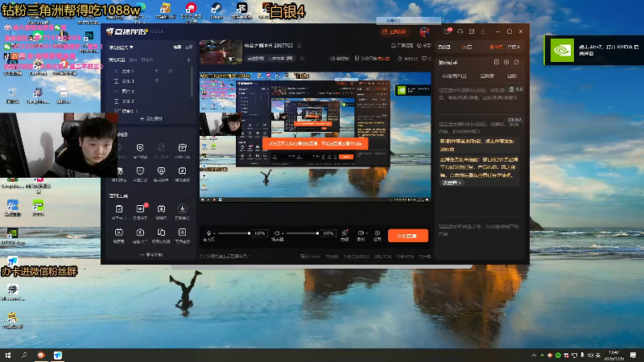Open the settings gear beside record
Screen dimensions: 644x362
377,233
